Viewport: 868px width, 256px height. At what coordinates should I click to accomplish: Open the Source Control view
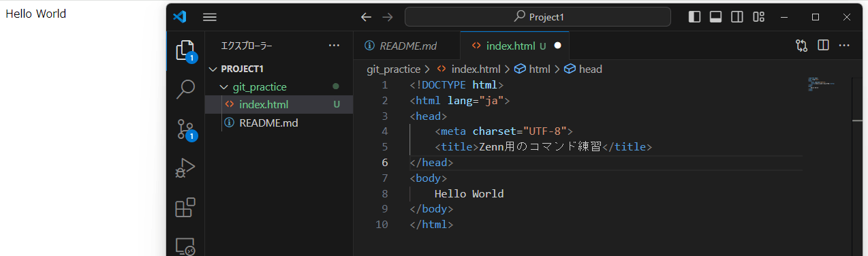pyautogui.click(x=185, y=129)
